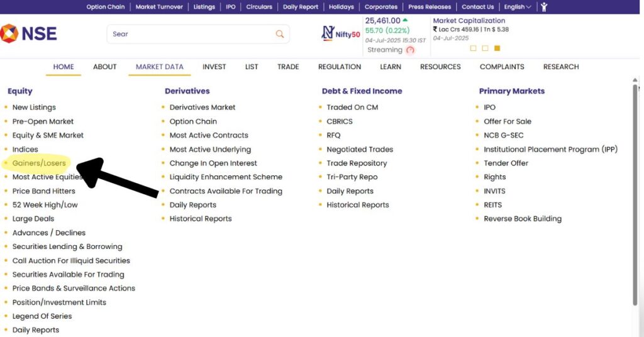The width and height of the screenshot is (644, 337).
Task: Open Most Active Underlying
Action: click(210, 150)
